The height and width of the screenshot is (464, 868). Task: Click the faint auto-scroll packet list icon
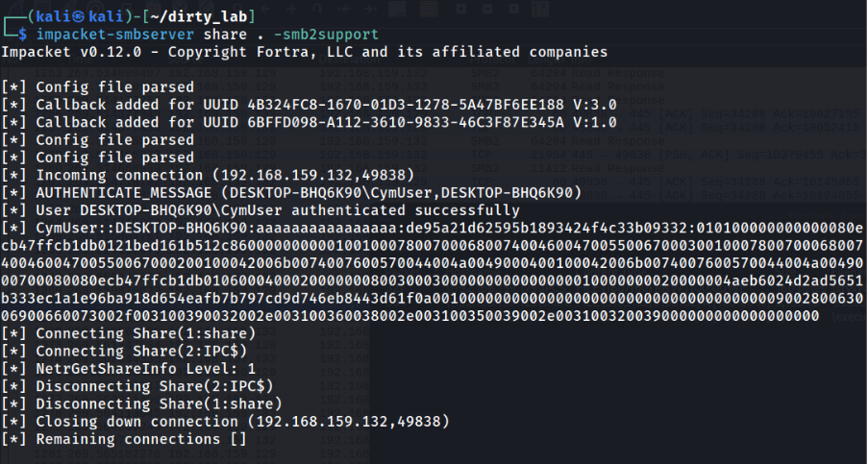pos(397,9)
